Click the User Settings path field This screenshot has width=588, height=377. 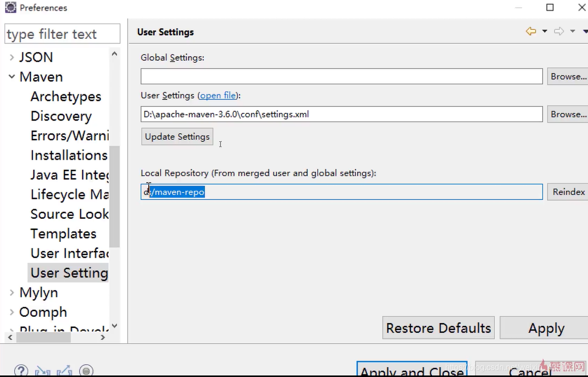coord(341,114)
